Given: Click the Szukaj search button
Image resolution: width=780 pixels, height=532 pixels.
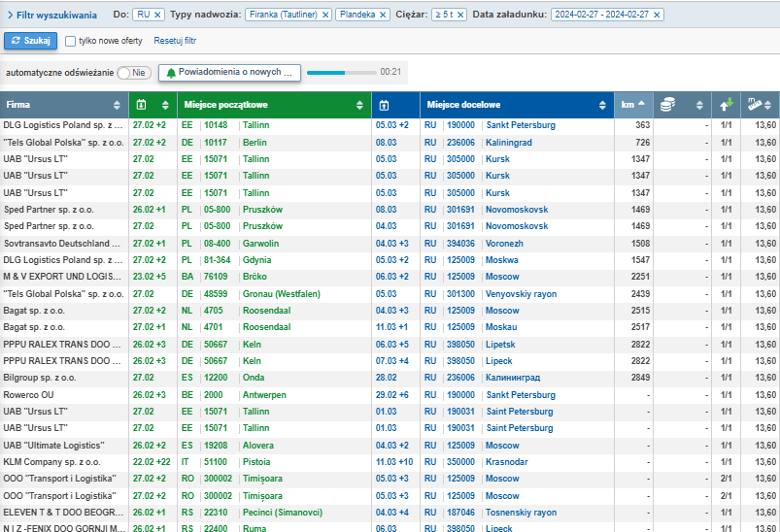Looking at the screenshot, I should pyautogui.click(x=31, y=41).
